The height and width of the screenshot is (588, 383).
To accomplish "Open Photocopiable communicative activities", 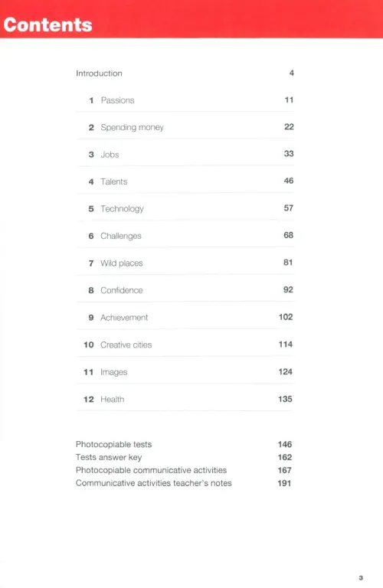I will 151,470.
